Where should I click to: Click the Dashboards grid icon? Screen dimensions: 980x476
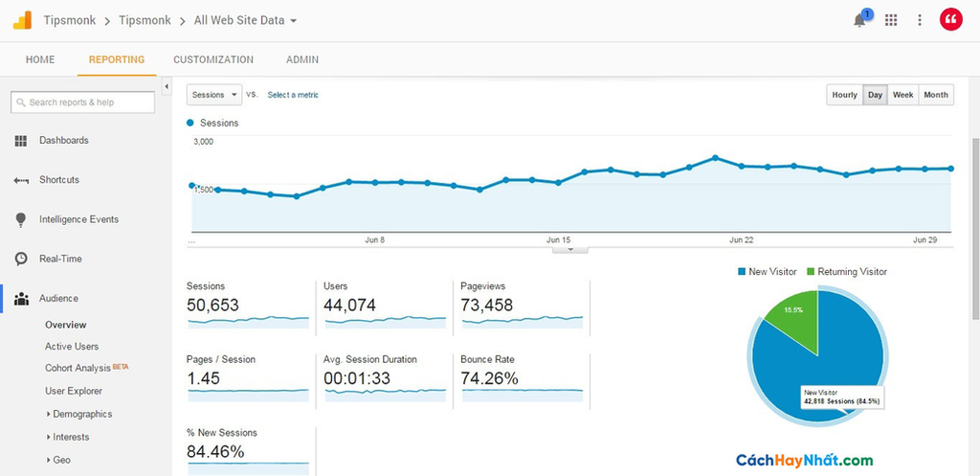point(21,141)
